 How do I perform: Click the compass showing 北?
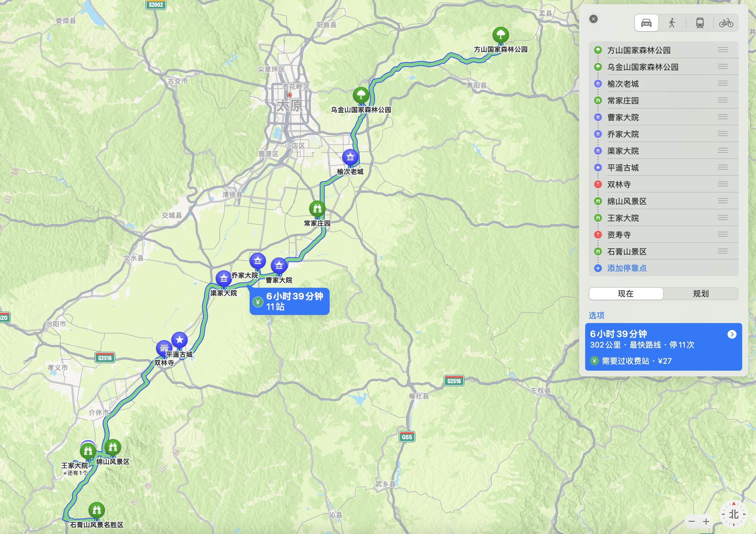pos(733,514)
